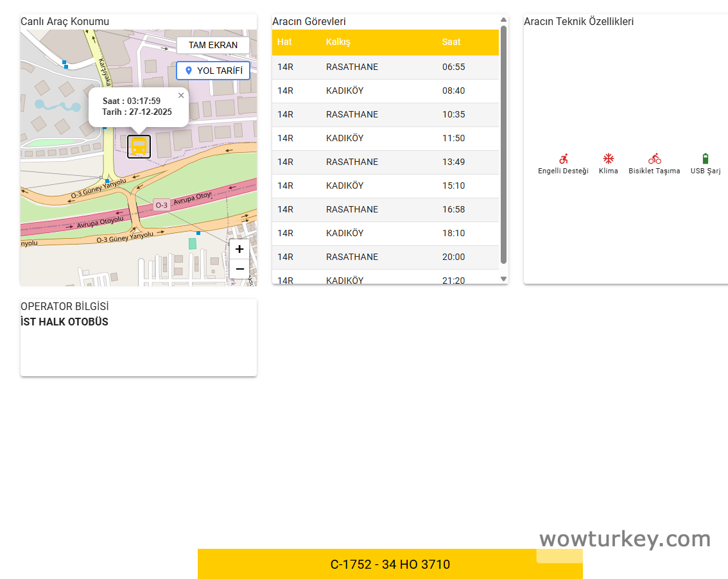Screen dimensions: 728x579
Task: Click the scroll-down arrow on the schedule list
Action: pyautogui.click(x=502, y=279)
